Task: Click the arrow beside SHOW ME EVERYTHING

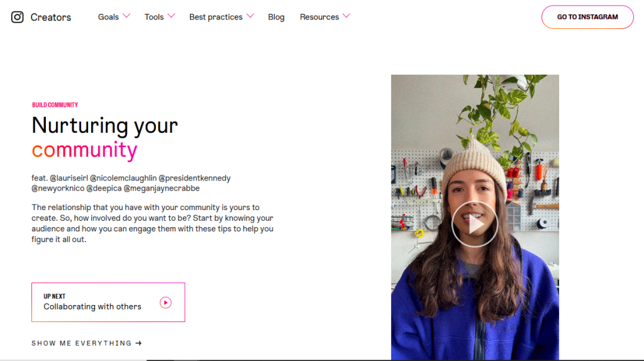Action: tap(139, 343)
